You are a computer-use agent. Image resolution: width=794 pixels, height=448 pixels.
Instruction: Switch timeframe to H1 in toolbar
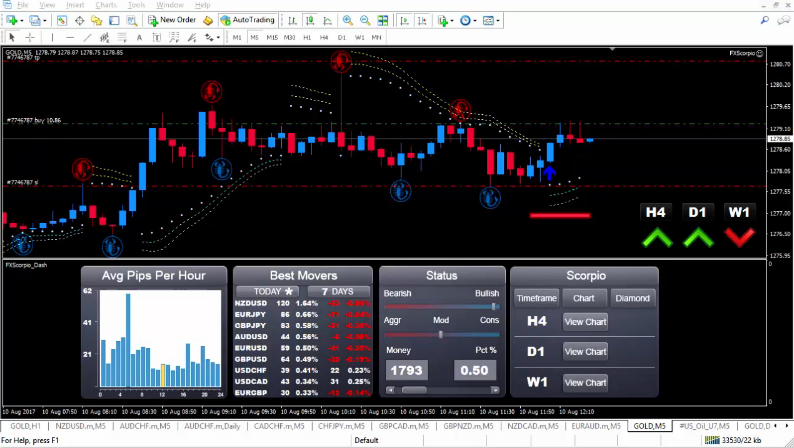307,37
